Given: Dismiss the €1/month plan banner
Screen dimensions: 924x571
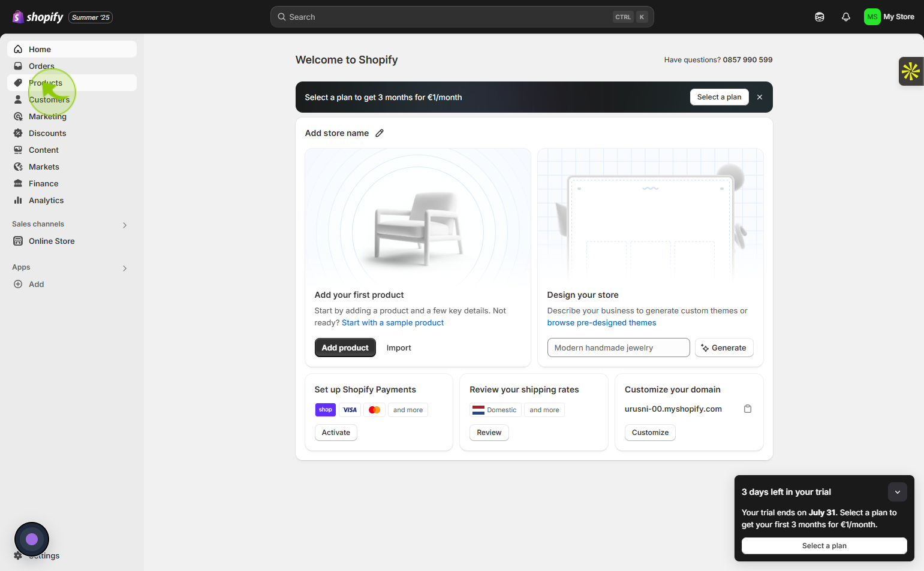Looking at the screenshot, I should point(760,97).
